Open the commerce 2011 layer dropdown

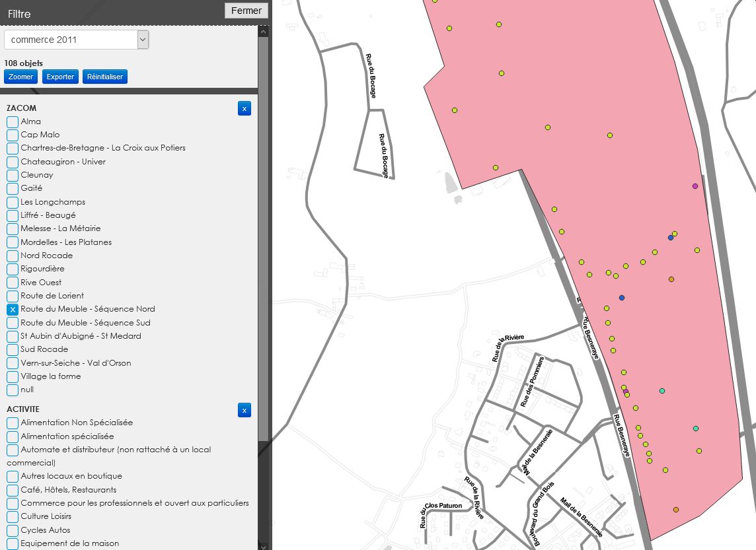click(76, 40)
